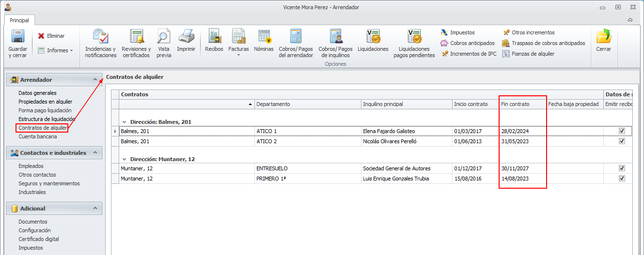Sort by Inicio contrato column header
The height and width of the screenshot is (255, 644).
[471, 104]
